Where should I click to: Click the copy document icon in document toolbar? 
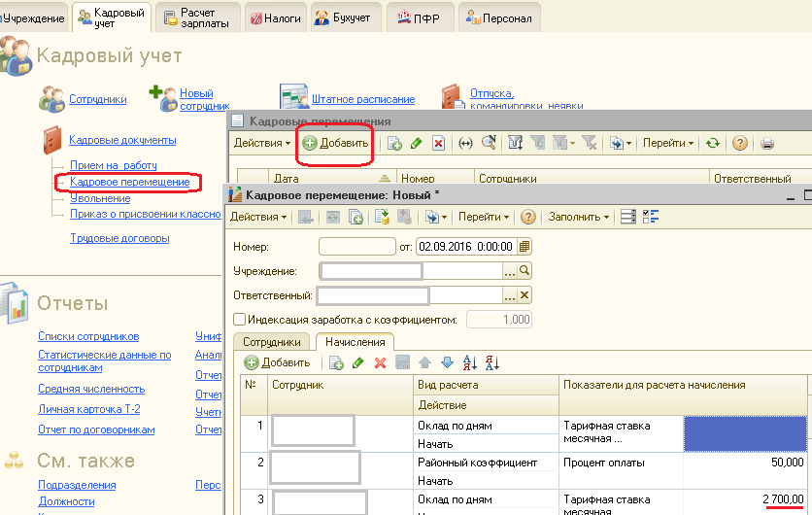point(355,217)
